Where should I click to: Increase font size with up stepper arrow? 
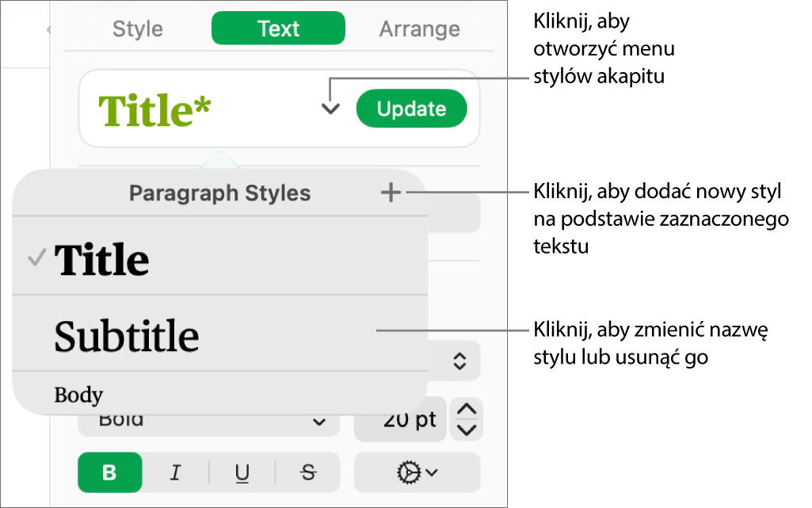(467, 410)
